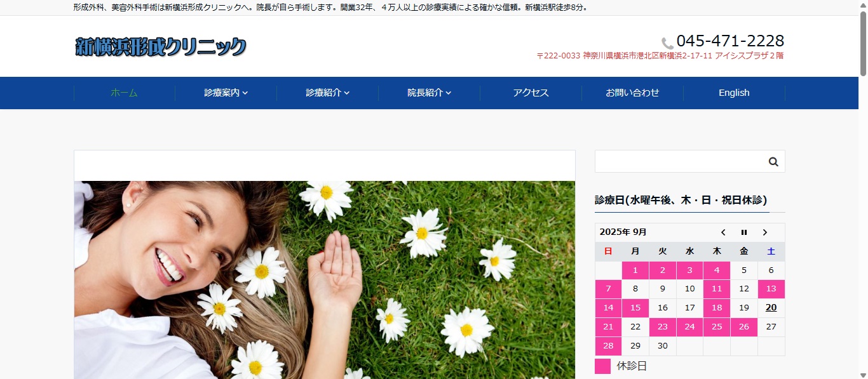Viewport: 868px width, 379px height.
Task: Go to next month in calendar
Action: pyautogui.click(x=765, y=232)
